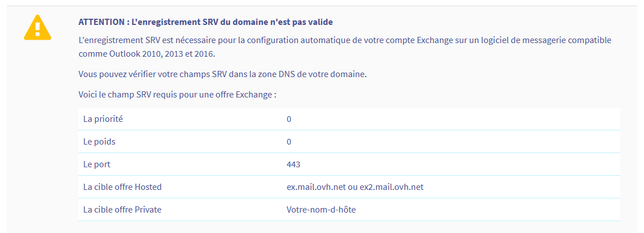This screenshot has width=644, height=233.
Task: Click the paragraph mentioning Outlook 2010, 2013 et 2016
Action: [x=148, y=54]
